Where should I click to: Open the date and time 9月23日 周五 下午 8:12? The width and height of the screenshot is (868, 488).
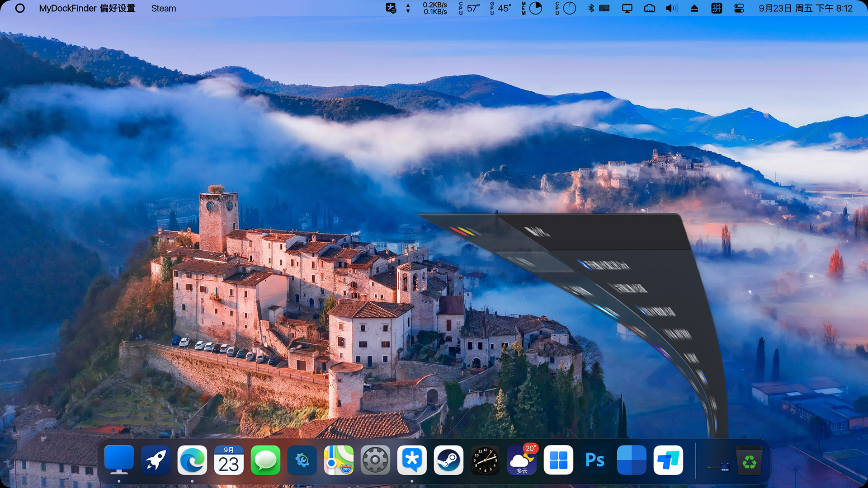(x=806, y=8)
